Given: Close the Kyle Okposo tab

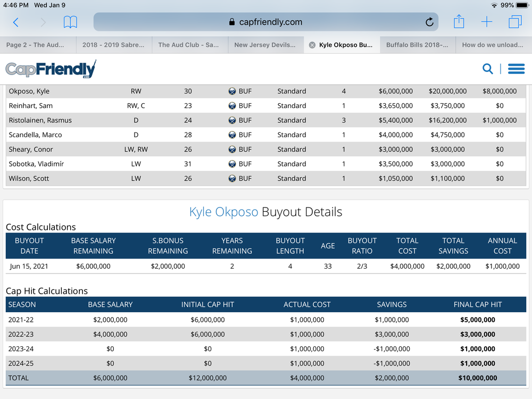Looking at the screenshot, I should pos(312,45).
